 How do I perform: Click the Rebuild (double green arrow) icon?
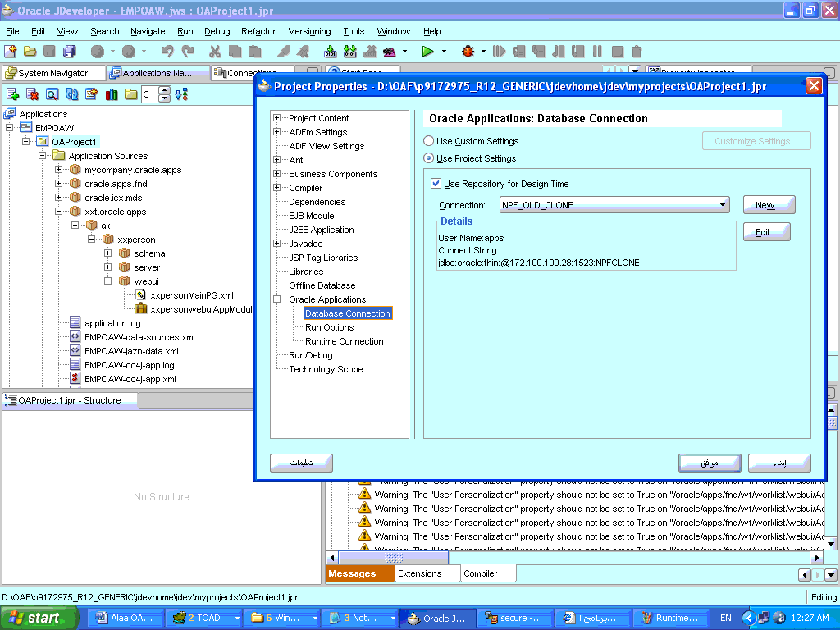pyautogui.click(x=349, y=52)
